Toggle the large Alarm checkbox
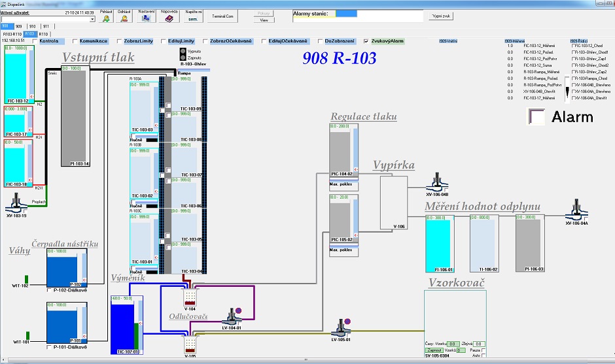The height and width of the screenshot is (364, 615). (536, 117)
